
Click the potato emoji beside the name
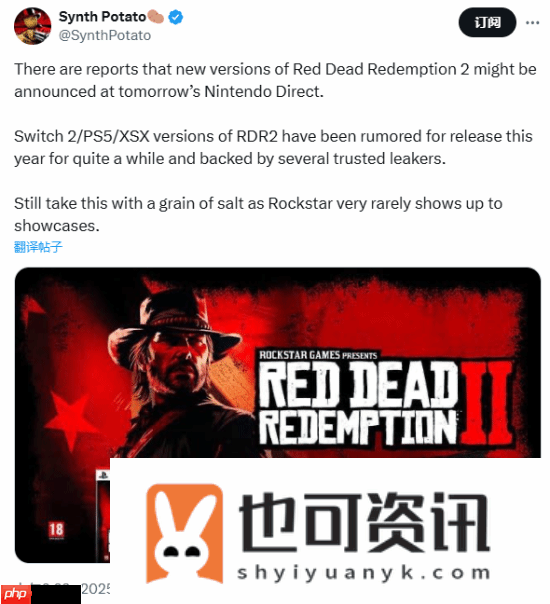(x=155, y=17)
